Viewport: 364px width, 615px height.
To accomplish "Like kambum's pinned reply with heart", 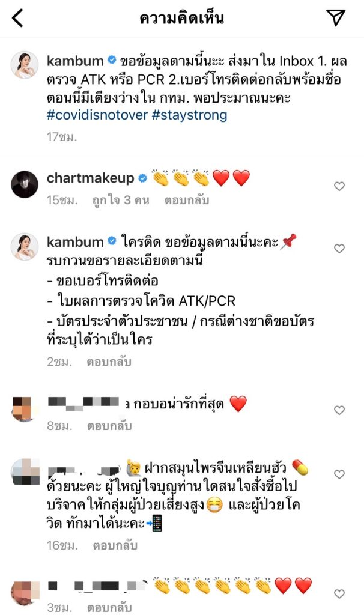I will 339,249.
